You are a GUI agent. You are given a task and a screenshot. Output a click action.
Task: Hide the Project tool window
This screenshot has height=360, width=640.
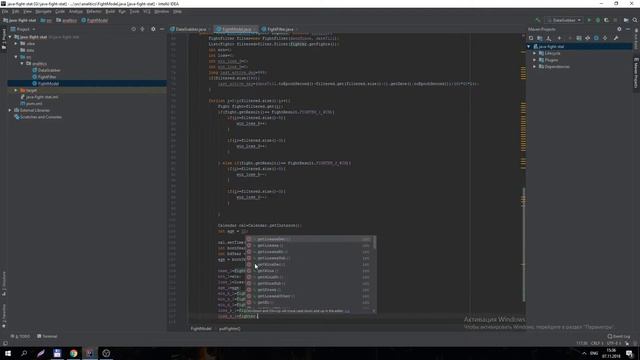click(x=162, y=29)
